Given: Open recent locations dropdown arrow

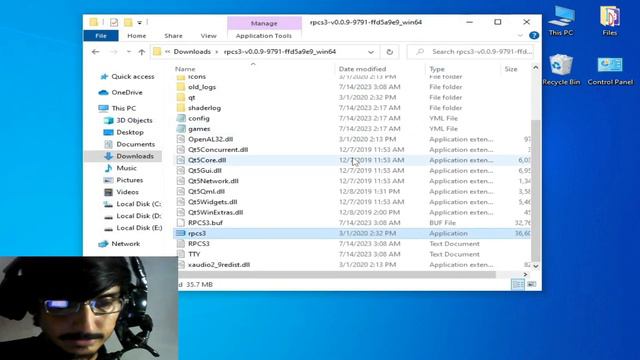Looking at the screenshot, I should [x=129, y=52].
